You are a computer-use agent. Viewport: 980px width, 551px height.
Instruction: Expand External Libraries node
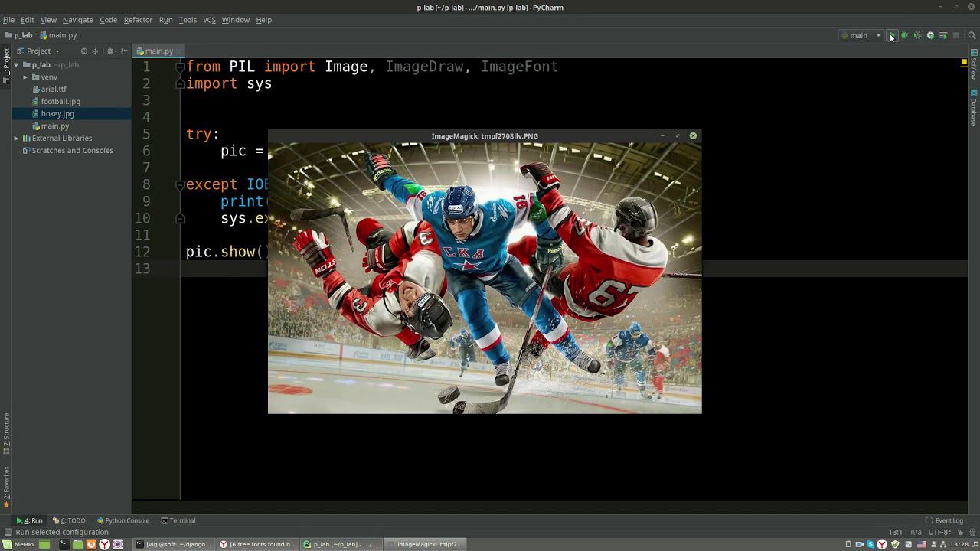coord(16,139)
